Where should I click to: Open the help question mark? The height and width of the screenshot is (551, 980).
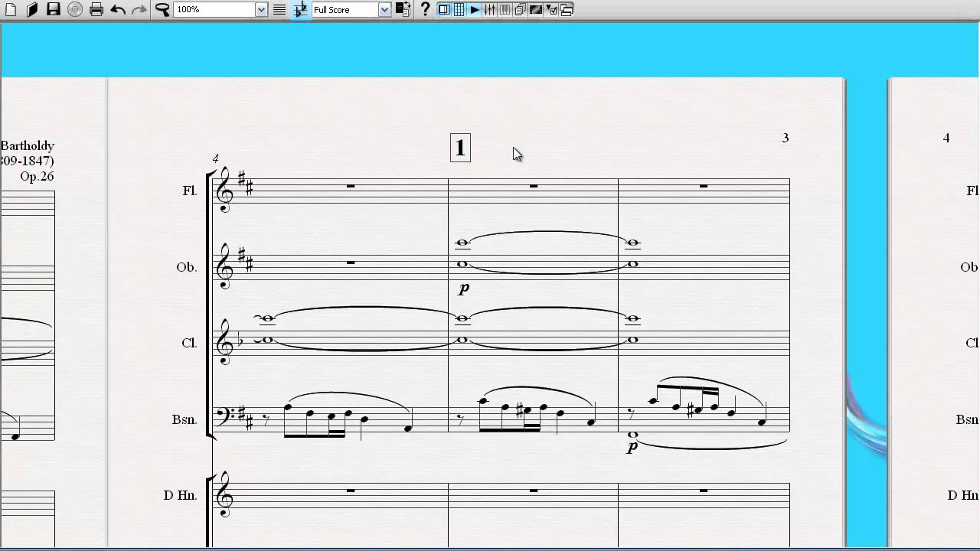425,9
